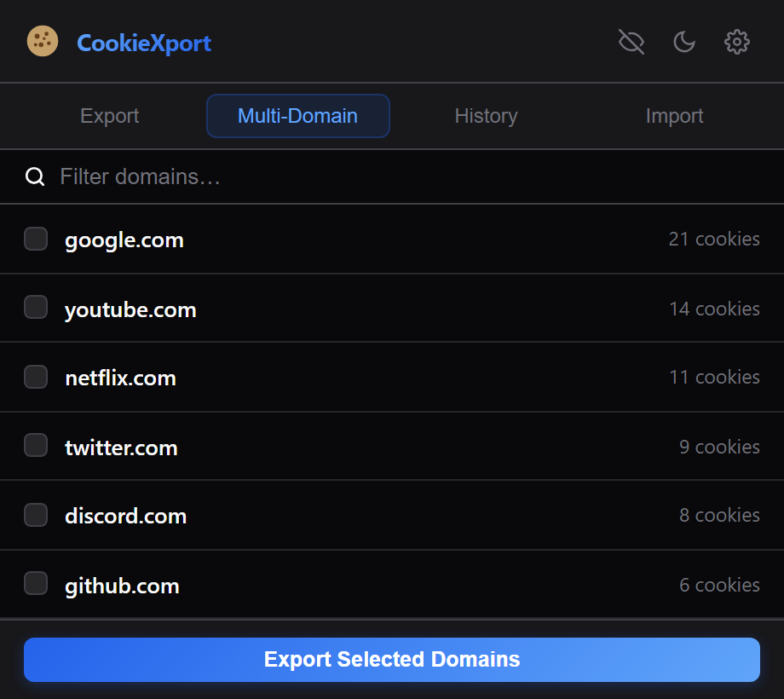The height and width of the screenshot is (699, 784).
Task: Open settings via the gear icon
Action: tap(736, 42)
